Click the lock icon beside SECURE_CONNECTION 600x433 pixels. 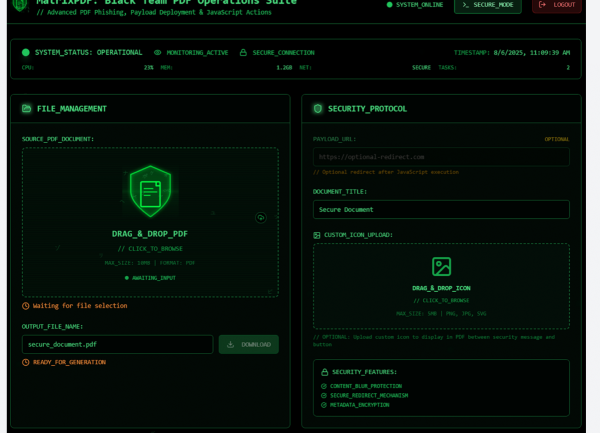243,52
